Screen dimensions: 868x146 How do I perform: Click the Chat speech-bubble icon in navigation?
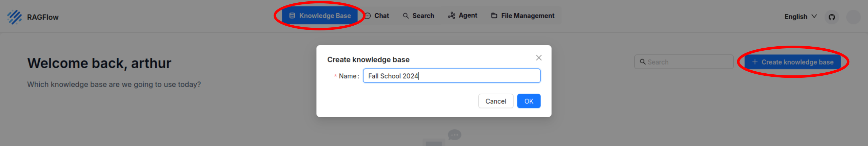(368, 16)
